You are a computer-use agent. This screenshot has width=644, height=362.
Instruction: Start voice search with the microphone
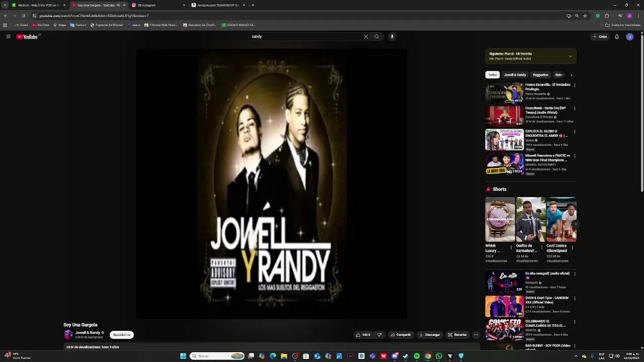point(392,37)
